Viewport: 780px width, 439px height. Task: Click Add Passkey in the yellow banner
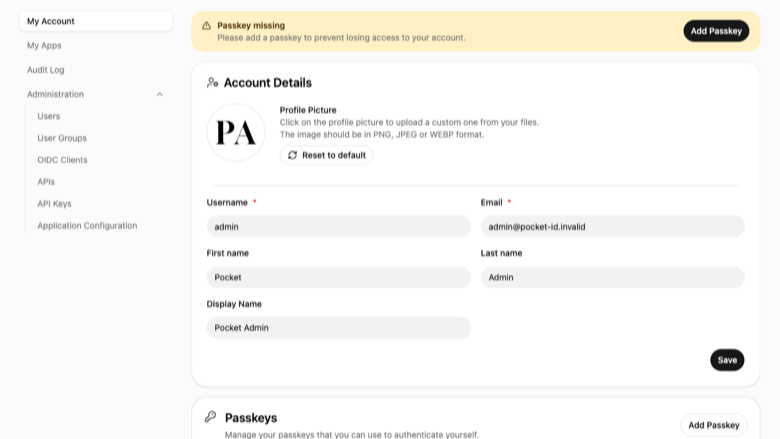[x=716, y=31]
